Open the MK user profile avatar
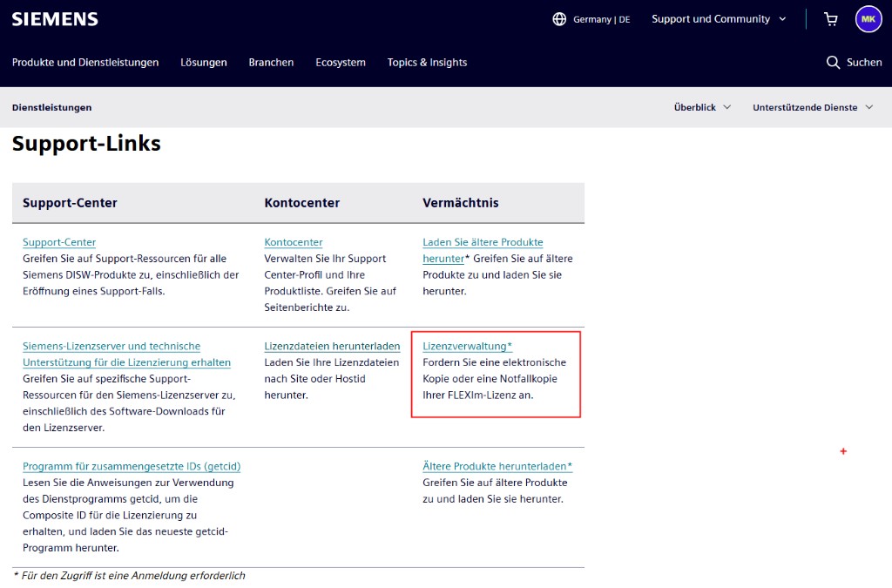Viewport: 892px width, 588px height. (868, 19)
